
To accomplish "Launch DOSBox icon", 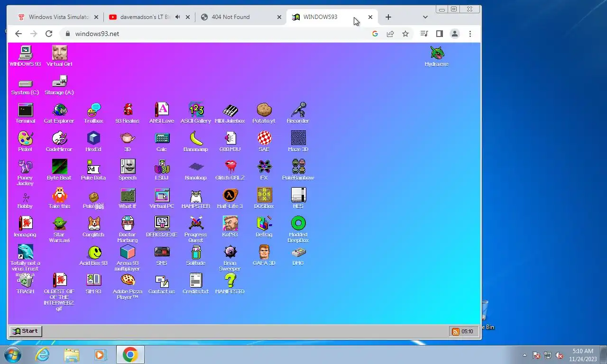I will (x=264, y=198).
